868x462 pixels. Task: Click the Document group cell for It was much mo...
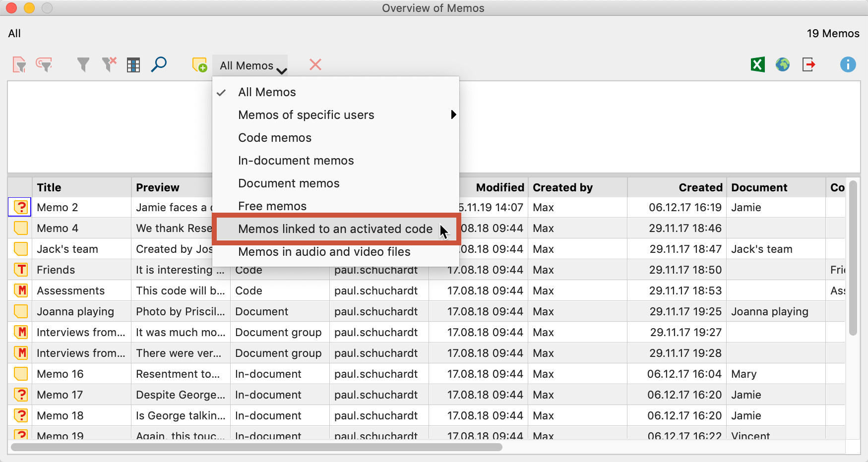[x=280, y=332]
